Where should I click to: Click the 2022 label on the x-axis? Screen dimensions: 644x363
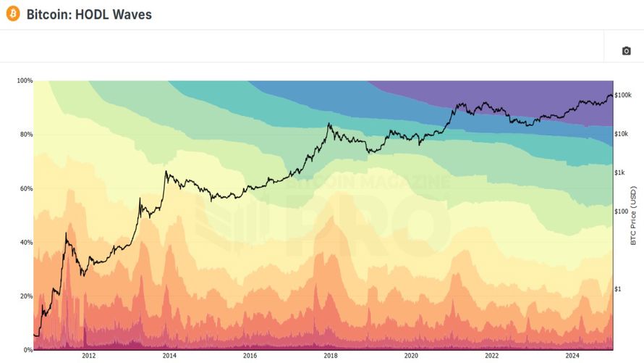pyautogui.click(x=491, y=356)
